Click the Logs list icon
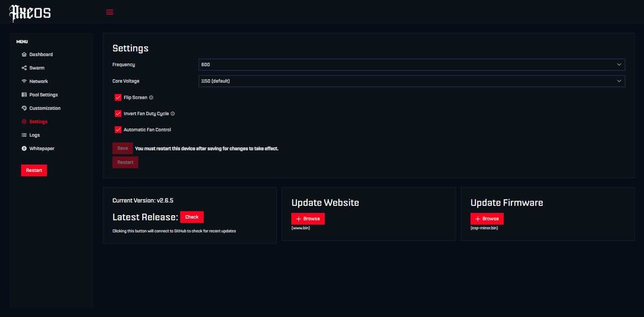The width and height of the screenshot is (644, 317). pos(24,135)
